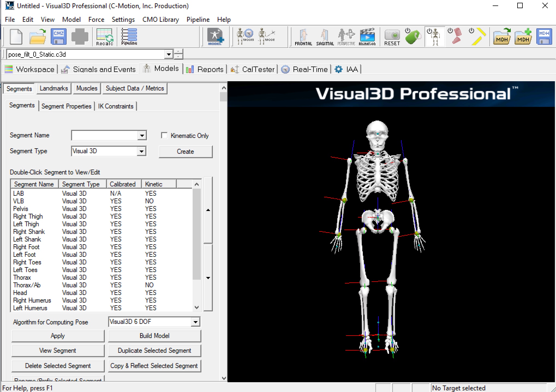Expand the pose_filt_0_Static.c3d file dropdown
Screen dimensions: 556x392
169,55
